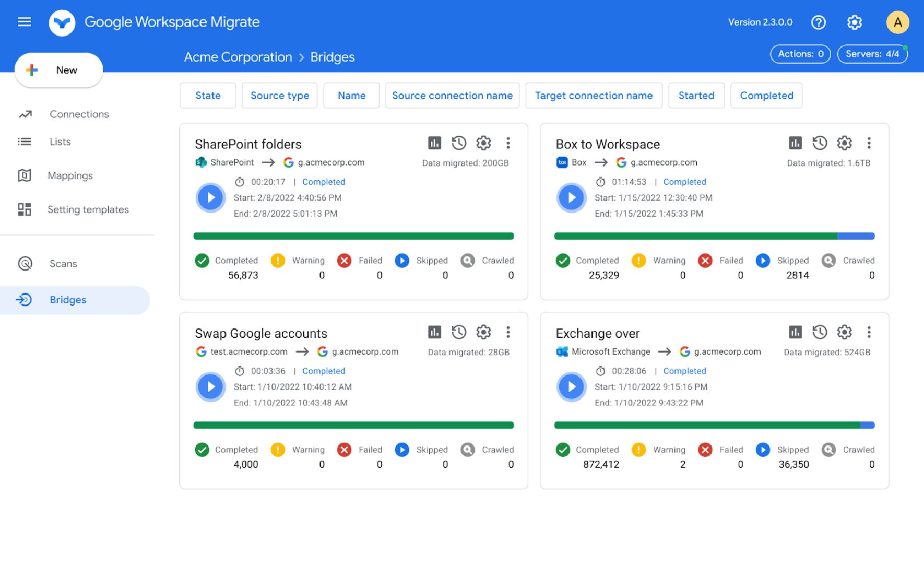The height and width of the screenshot is (564, 924).
Task: Open the help question mark icon
Action: click(818, 22)
